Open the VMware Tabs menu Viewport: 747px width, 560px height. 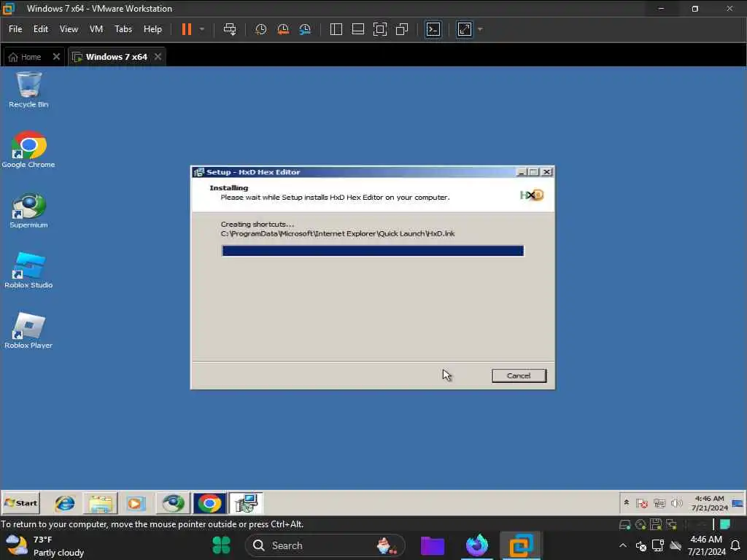(123, 29)
